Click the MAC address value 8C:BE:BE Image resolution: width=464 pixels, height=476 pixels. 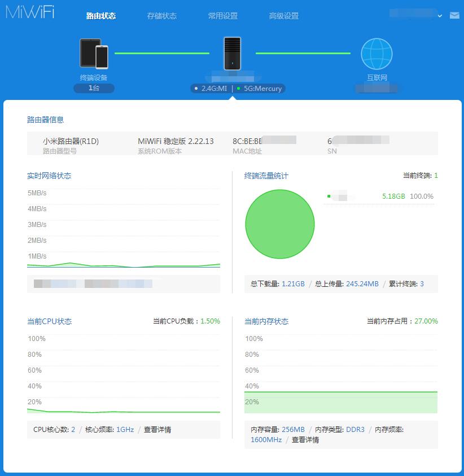(x=247, y=141)
